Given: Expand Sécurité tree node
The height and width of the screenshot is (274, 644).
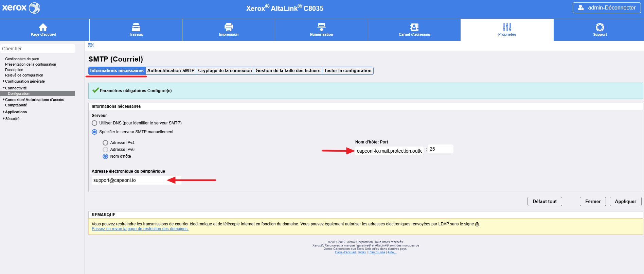Looking at the screenshot, I should tap(4, 119).
